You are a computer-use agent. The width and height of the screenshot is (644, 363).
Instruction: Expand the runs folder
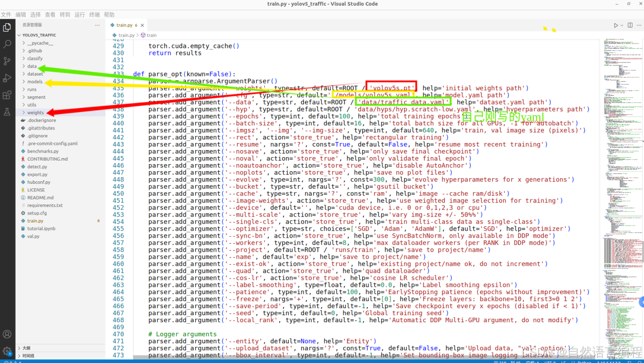(60, 90)
